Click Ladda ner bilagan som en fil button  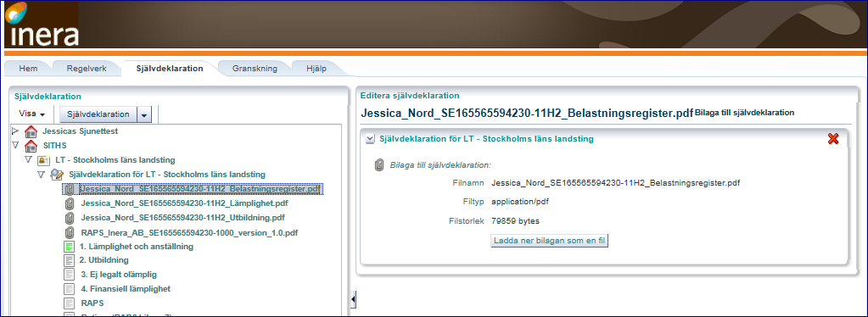tap(549, 242)
